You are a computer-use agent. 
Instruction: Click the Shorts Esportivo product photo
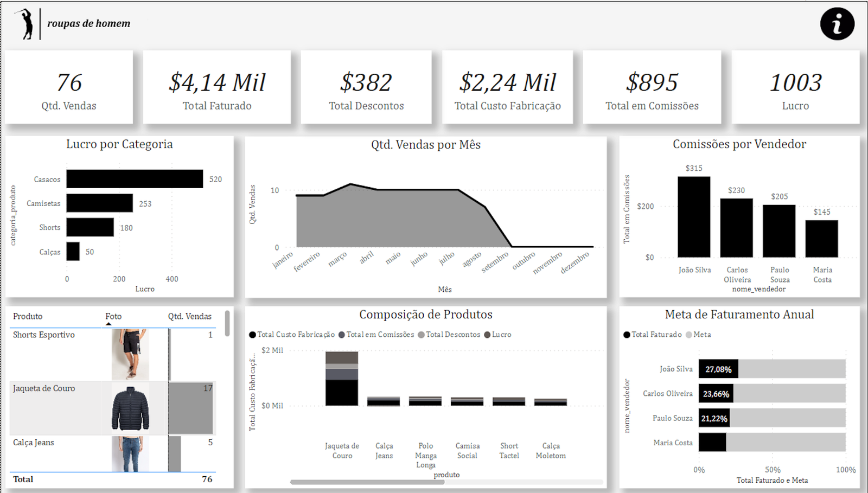pos(130,354)
